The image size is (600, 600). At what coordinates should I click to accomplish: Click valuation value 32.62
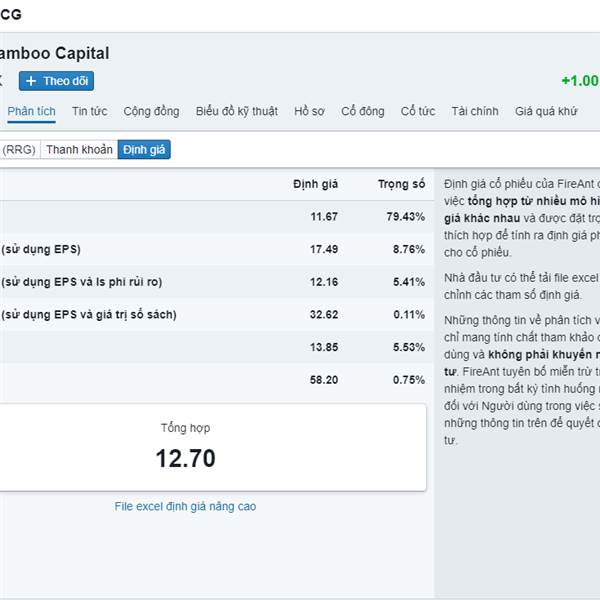[324, 315]
